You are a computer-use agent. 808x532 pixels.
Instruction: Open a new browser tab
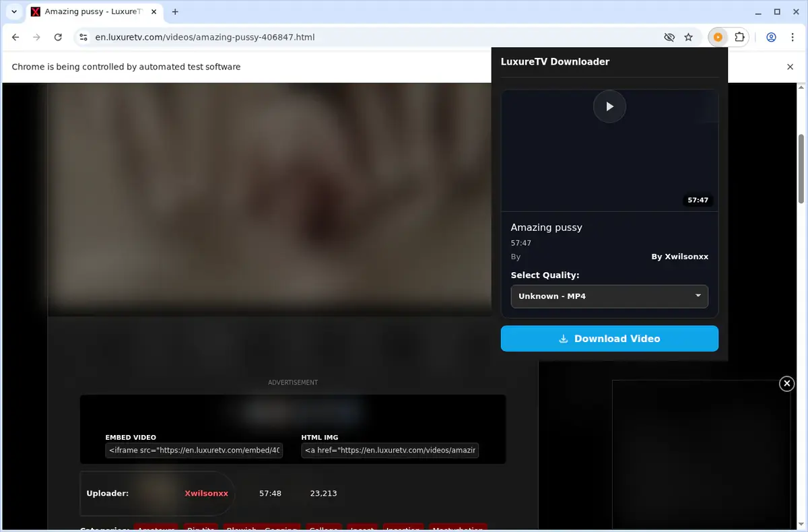(175, 11)
